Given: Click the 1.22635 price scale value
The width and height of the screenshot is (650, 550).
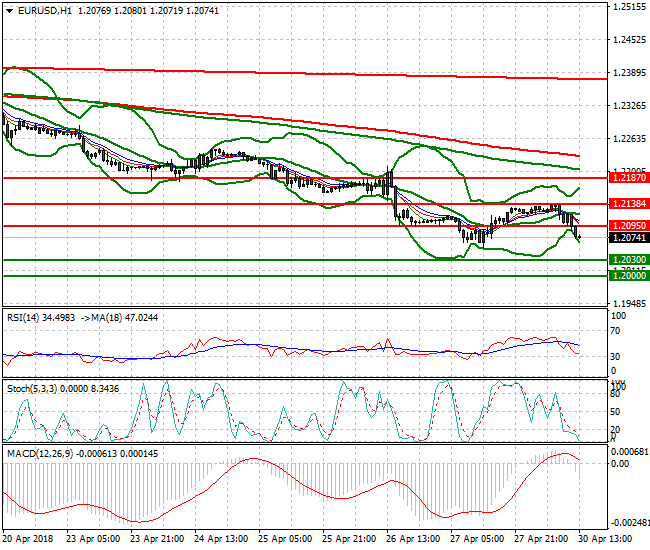Looking at the screenshot, I should [x=629, y=138].
